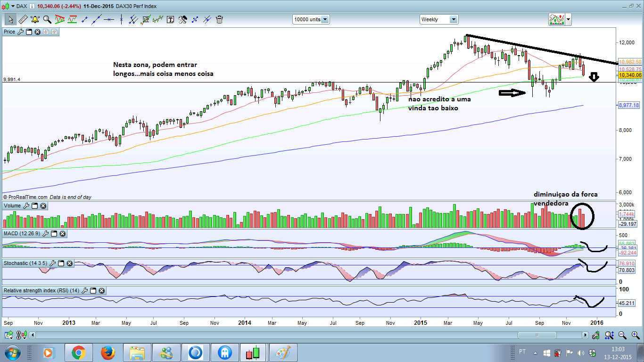
Task: Select the vertical line drawing tool
Action: tap(121, 19)
